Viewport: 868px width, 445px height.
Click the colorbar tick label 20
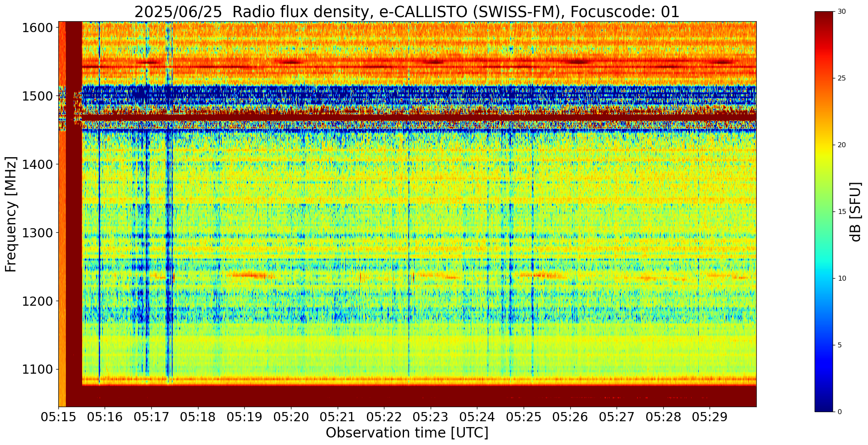point(841,145)
